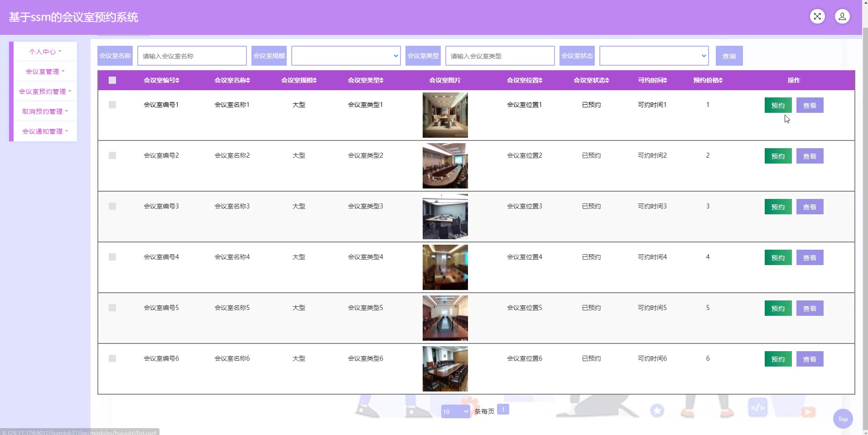Check the row checkbox for 会议室编号3
Screen dimensions: 868x435
point(112,206)
